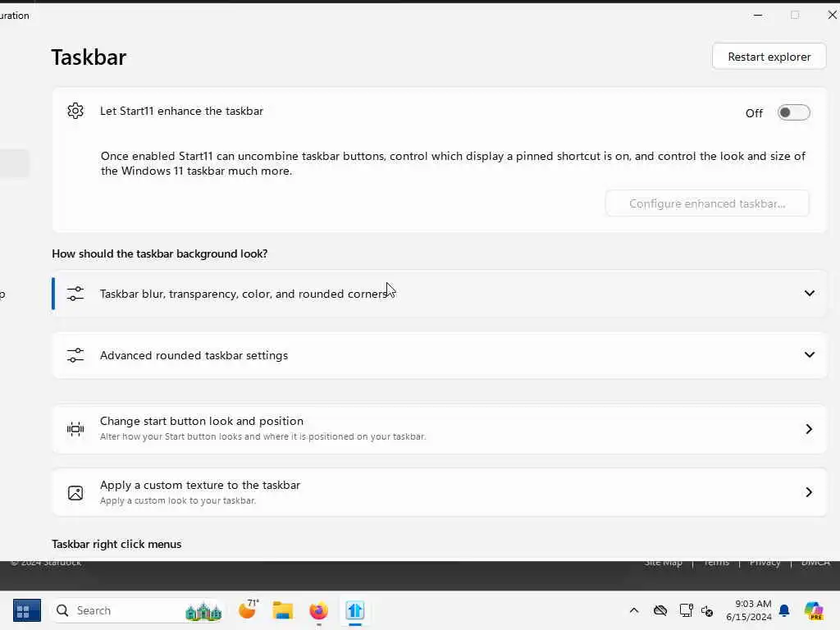This screenshot has height=630, width=840.
Task: Open Change start button look and position
Action: pos(440,428)
